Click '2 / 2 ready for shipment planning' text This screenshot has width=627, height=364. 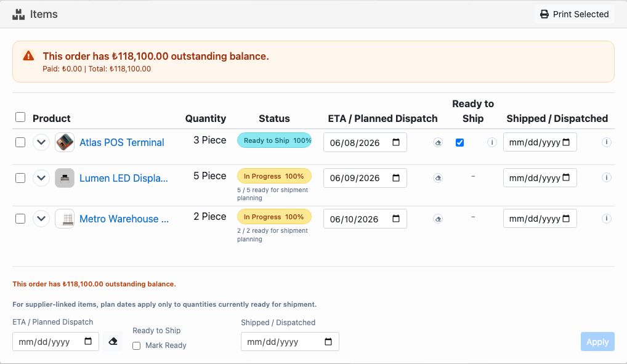tap(272, 235)
